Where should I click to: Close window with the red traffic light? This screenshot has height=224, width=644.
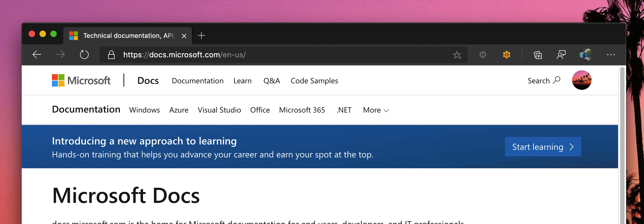pyautogui.click(x=32, y=34)
